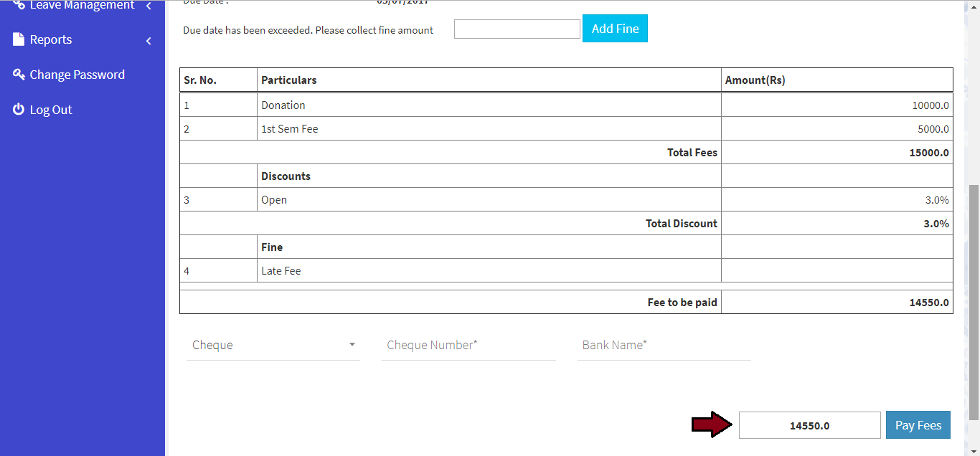980x456 pixels.
Task: Click the Leave Management sidebar icon
Action: [x=19, y=4]
